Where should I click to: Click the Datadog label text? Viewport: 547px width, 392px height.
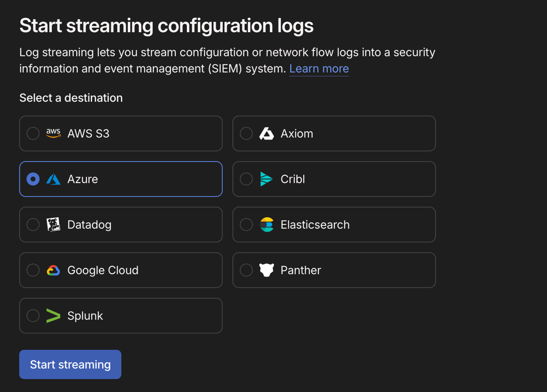(x=89, y=225)
